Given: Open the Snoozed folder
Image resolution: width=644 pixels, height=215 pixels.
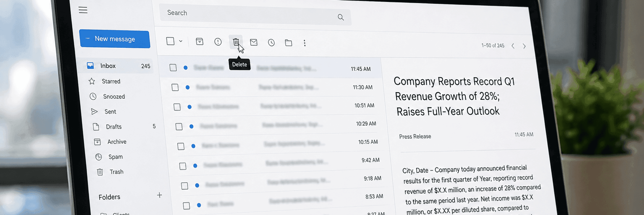Looking at the screenshot, I should (114, 97).
